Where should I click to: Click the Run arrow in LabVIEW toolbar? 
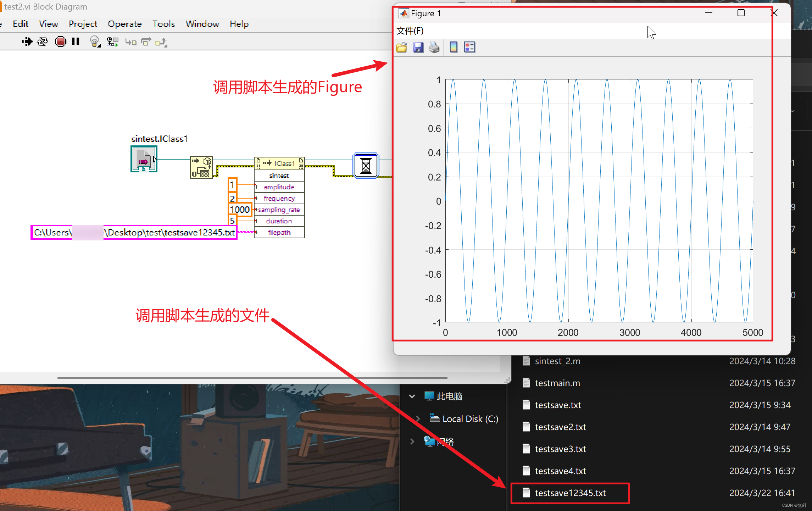27,41
